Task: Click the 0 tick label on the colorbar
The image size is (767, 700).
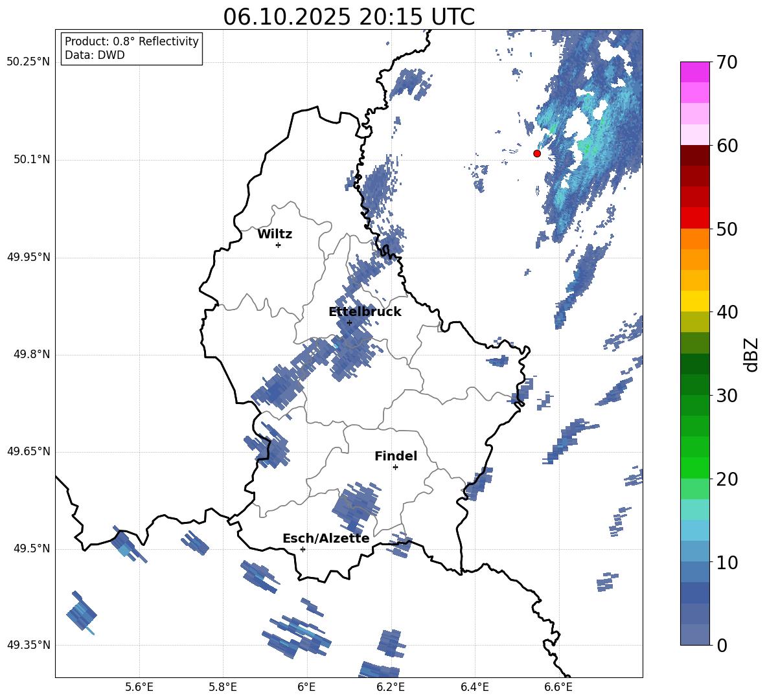Action: tap(722, 645)
